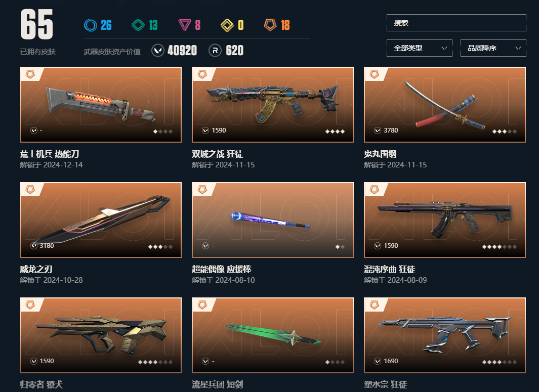Viewport: 539px width, 392px height.
Task: Open the 品质降序 sort dropdown
Action: pyautogui.click(x=493, y=48)
